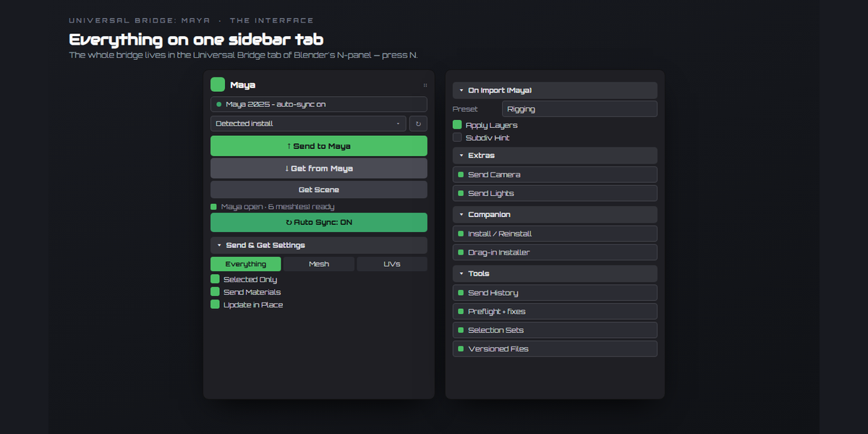The width and height of the screenshot is (868, 434).
Task: Enable the Subdiv Hint checkbox
Action: (x=457, y=137)
